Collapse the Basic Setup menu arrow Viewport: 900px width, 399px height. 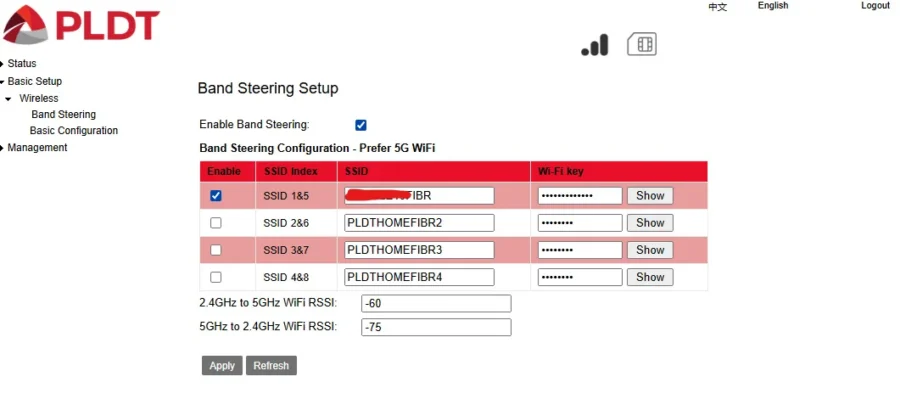(2, 82)
